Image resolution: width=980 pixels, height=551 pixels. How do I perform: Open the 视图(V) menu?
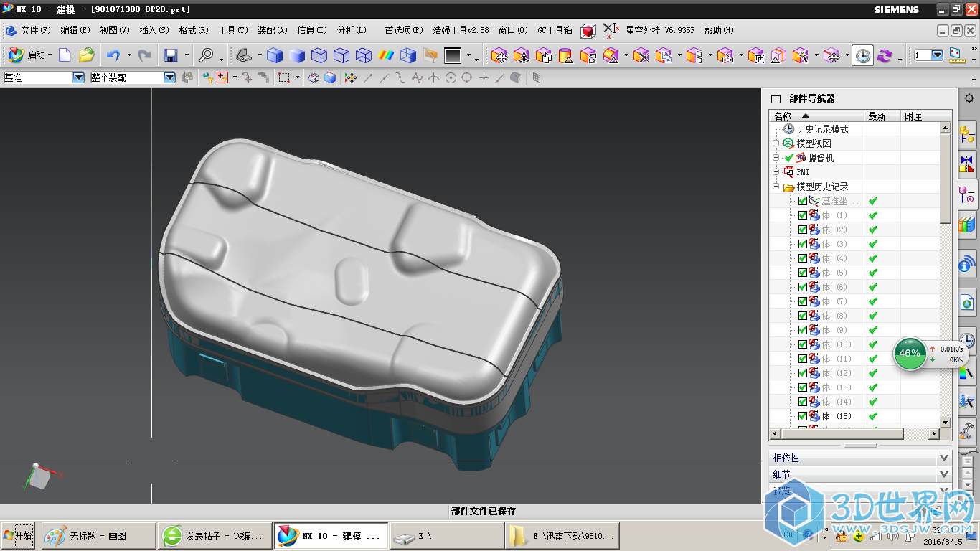coord(114,30)
